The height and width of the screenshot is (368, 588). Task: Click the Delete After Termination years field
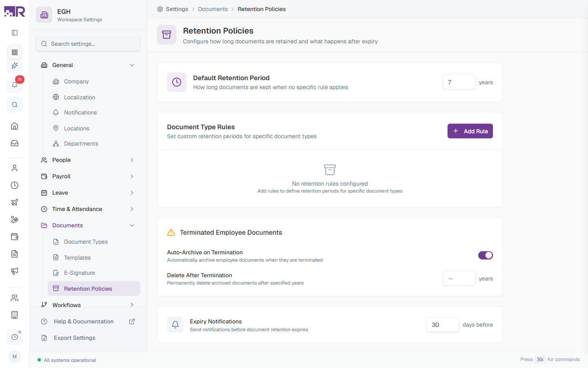[x=459, y=278]
